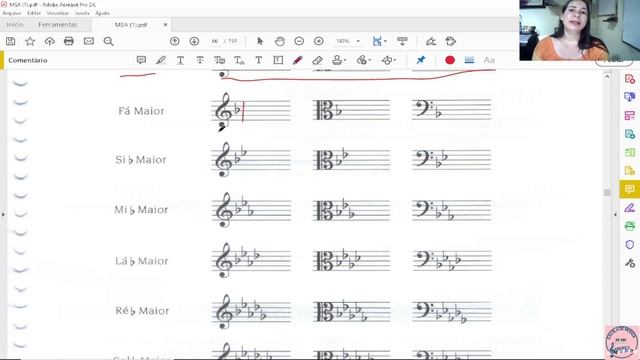This screenshot has width=640, height=360.
Task: Add a sticky note comment
Action: click(141, 60)
